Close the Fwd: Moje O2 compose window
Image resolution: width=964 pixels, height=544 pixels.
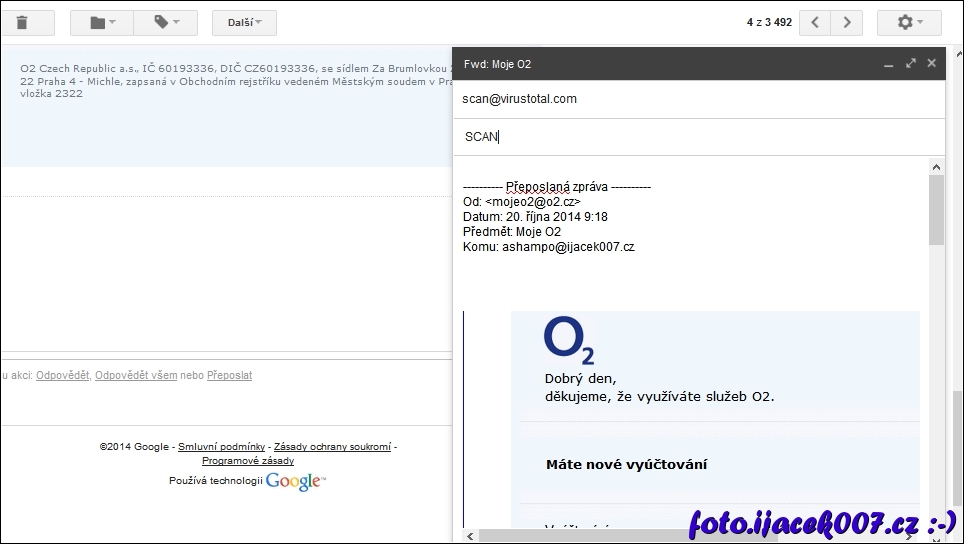pos(932,63)
